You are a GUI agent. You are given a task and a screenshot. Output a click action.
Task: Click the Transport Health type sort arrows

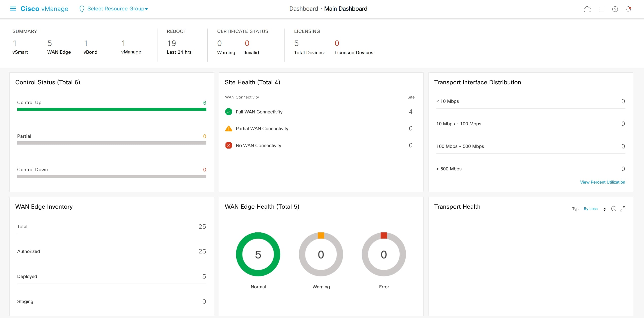604,209
